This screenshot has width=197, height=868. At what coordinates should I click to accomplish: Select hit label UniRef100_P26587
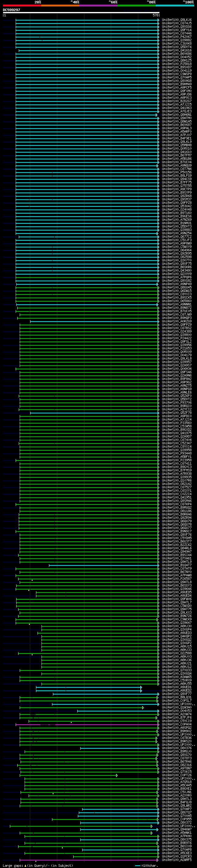176,579
